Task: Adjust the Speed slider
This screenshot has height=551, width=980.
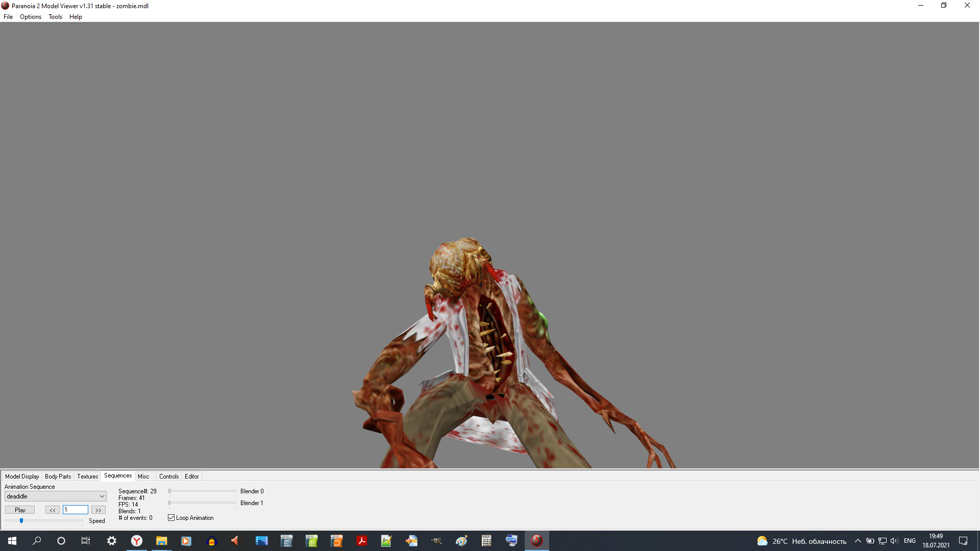Action: (x=21, y=521)
